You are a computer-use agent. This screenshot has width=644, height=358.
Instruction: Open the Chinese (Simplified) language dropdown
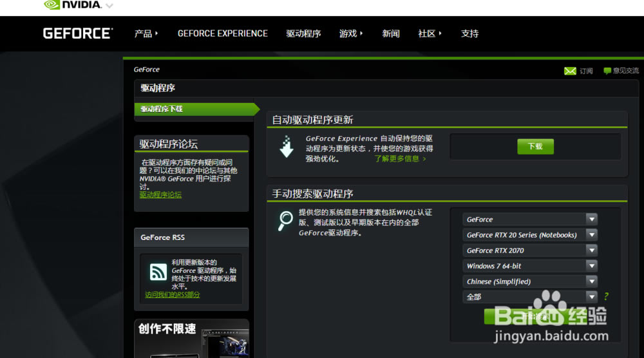[530, 281]
